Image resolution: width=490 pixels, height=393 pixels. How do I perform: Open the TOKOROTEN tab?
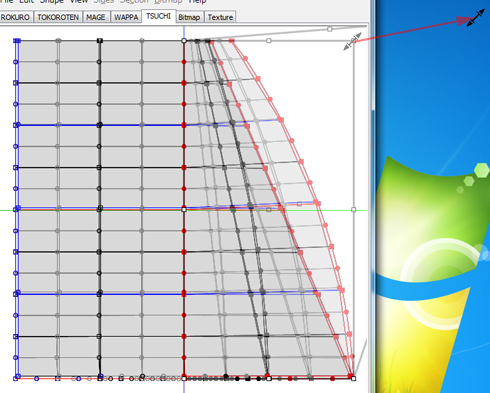pyautogui.click(x=58, y=17)
